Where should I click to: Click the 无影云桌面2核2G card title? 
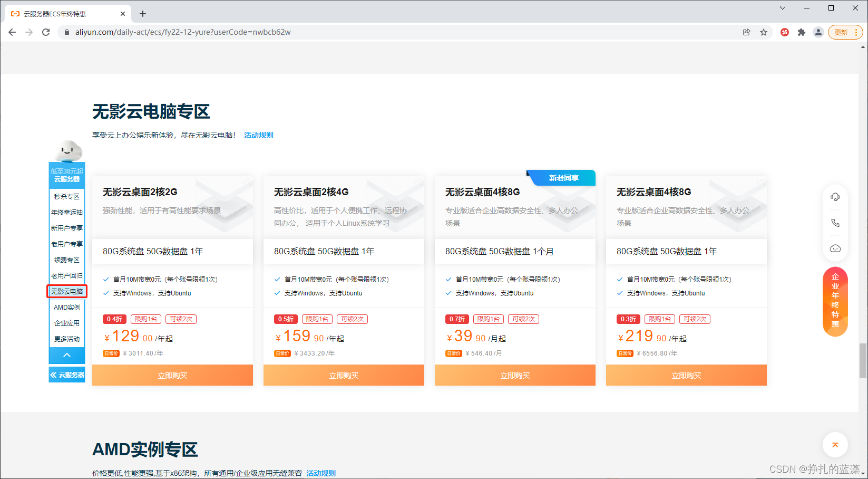(140, 192)
